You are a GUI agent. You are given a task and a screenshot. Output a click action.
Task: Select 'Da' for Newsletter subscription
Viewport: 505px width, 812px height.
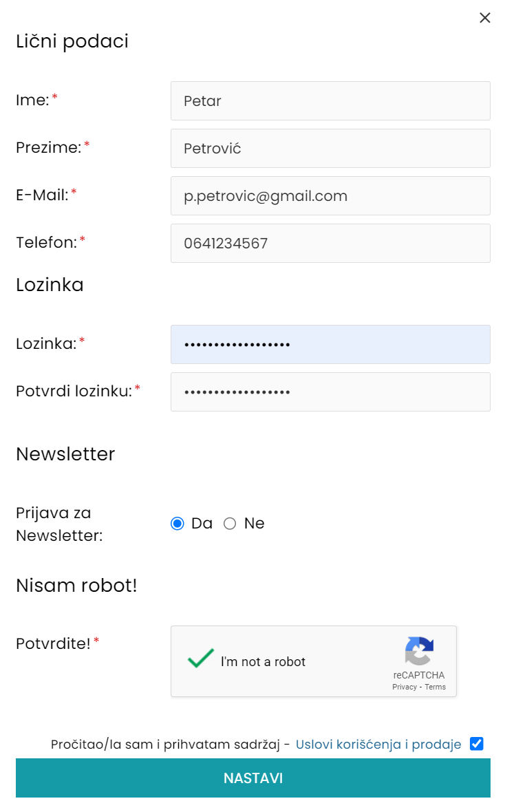[178, 524]
